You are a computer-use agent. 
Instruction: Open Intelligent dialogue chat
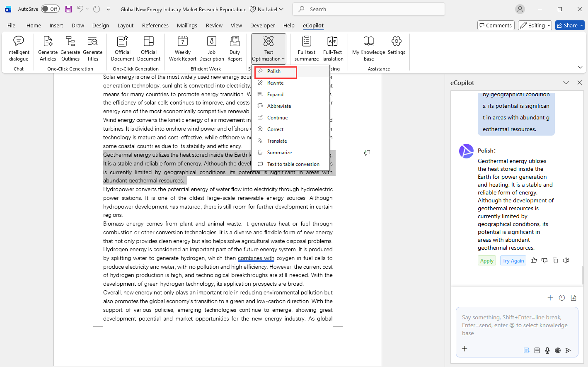tap(19, 49)
